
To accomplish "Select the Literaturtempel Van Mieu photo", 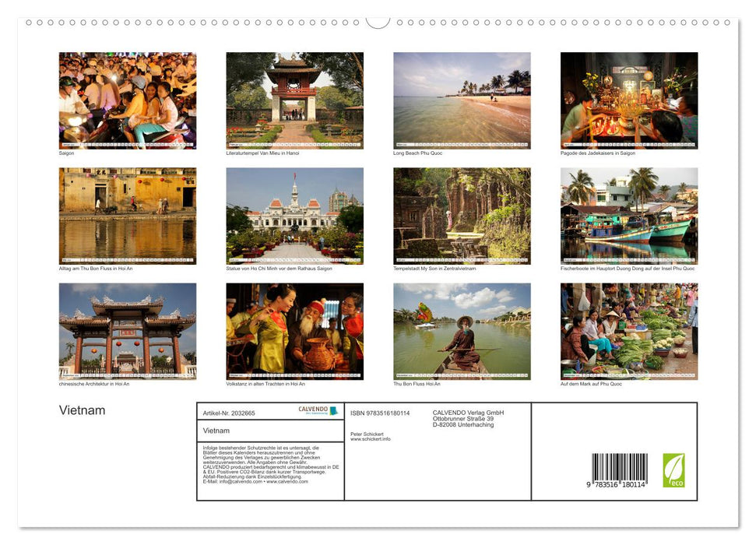I will [x=294, y=100].
